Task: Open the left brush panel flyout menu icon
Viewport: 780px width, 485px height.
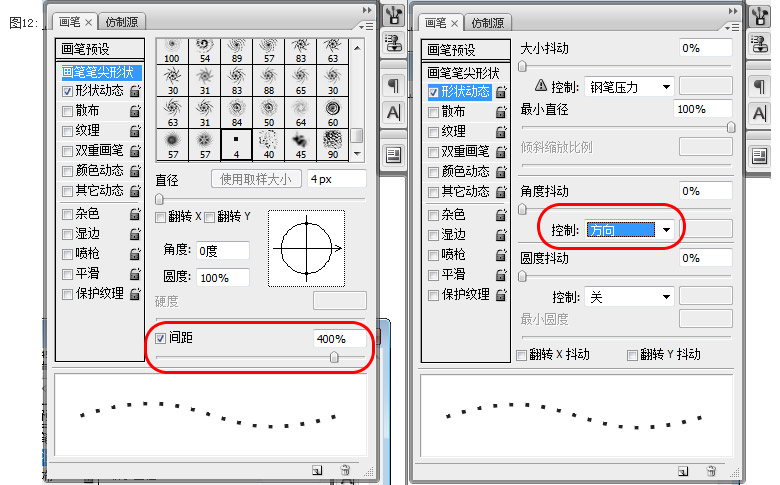Action: 366,23
